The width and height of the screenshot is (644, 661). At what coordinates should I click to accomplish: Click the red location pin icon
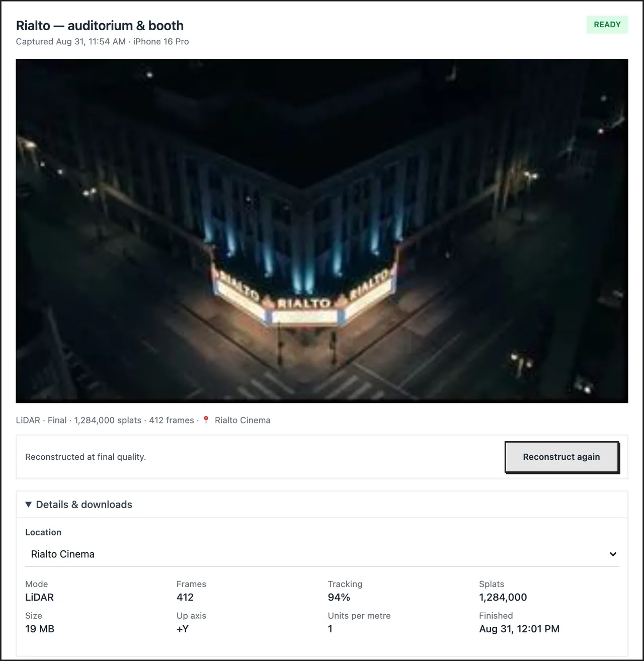pos(206,420)
